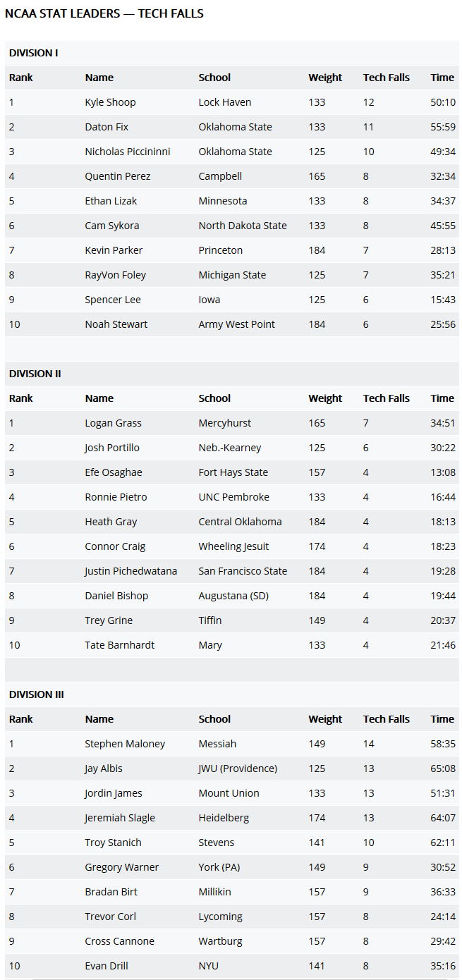
Task: Click the Tech Falls column header in Division I
Action: point(386,78)
